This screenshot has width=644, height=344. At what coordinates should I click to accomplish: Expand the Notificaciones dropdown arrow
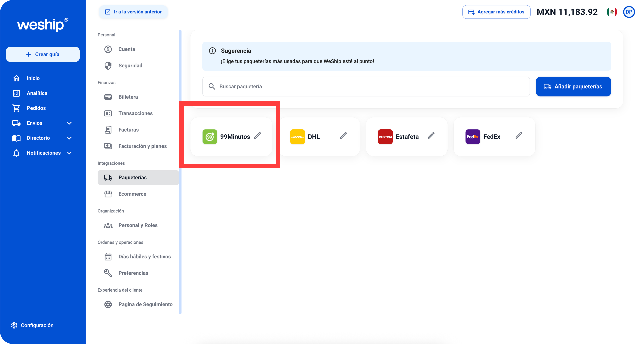coord(69,153)
